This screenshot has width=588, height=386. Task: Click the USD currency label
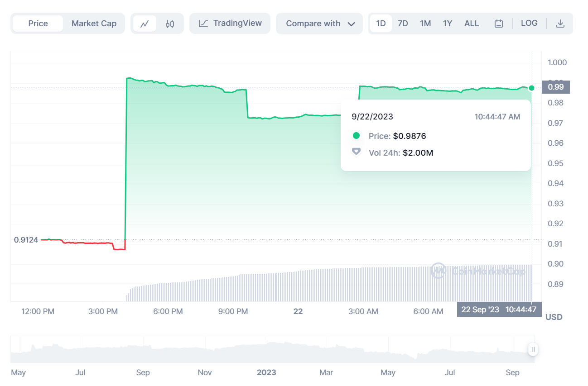(x=554, y=317)
